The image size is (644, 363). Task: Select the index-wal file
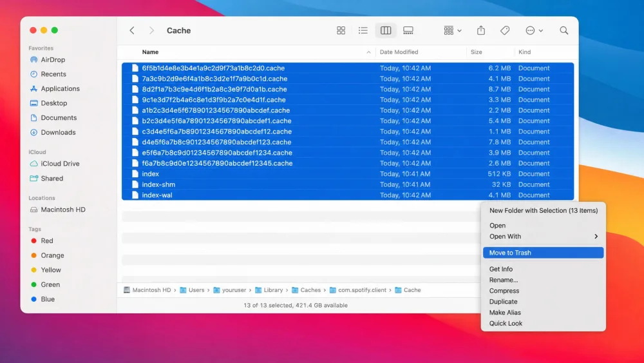pos(348,195)
